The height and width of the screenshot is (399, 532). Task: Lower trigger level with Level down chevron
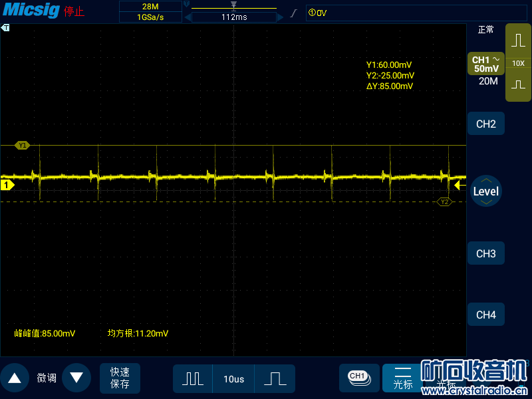pos(486,202)
